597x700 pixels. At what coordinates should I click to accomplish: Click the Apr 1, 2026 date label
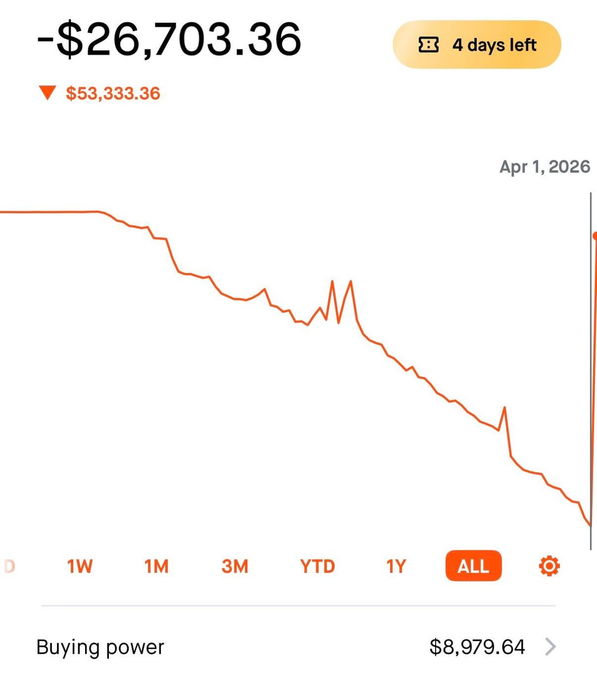(544, 166)
